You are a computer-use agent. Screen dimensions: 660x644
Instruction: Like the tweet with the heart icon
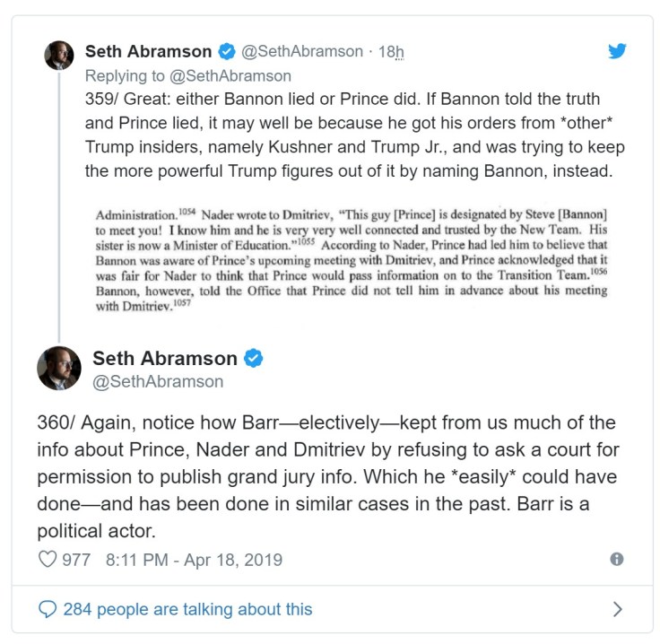(x=48, y=560)
